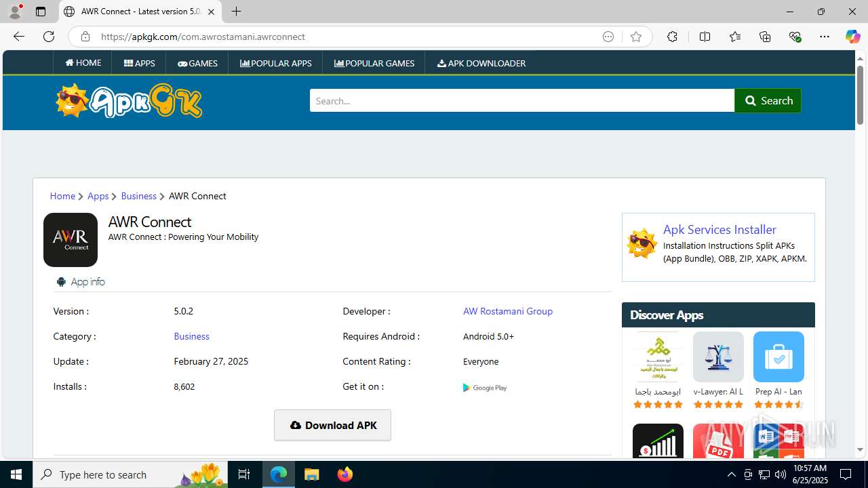
Task: Click the Google Play badge
Action: click(x=485, y=388)
